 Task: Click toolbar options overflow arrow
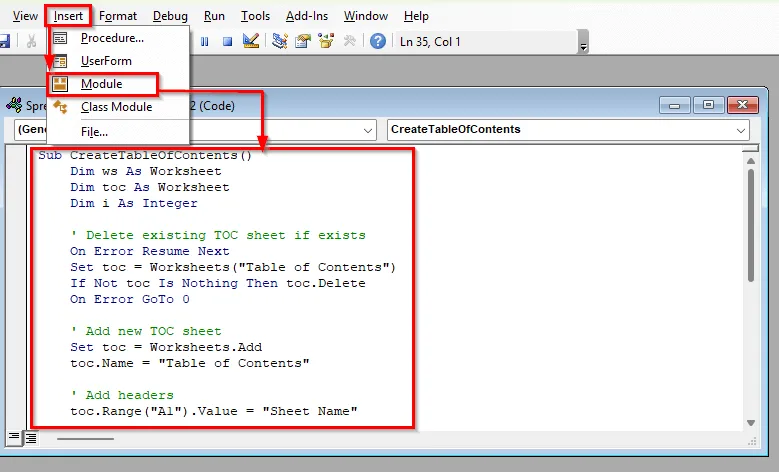(x=584, y=42)
